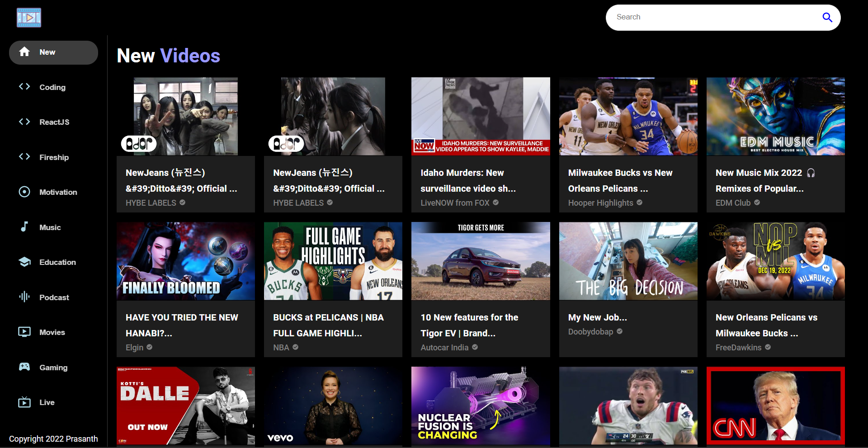Viewport: 868px width, 448px height.
Task: Open BUCKS at PELICANS full game title
Action: click(x=328, y=325)
